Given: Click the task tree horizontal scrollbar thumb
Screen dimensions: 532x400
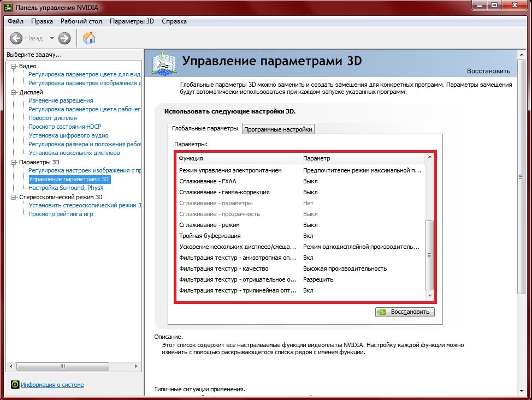Looking at the screenshot, I should pos(63,367).
